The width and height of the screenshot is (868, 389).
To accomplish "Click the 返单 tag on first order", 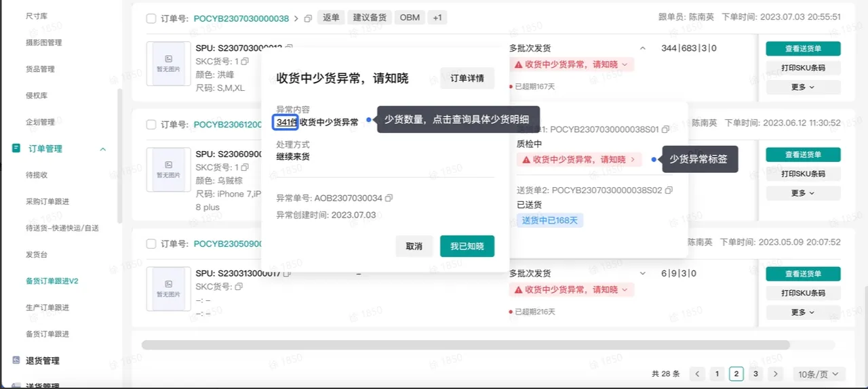I will (x=331, y=18).
